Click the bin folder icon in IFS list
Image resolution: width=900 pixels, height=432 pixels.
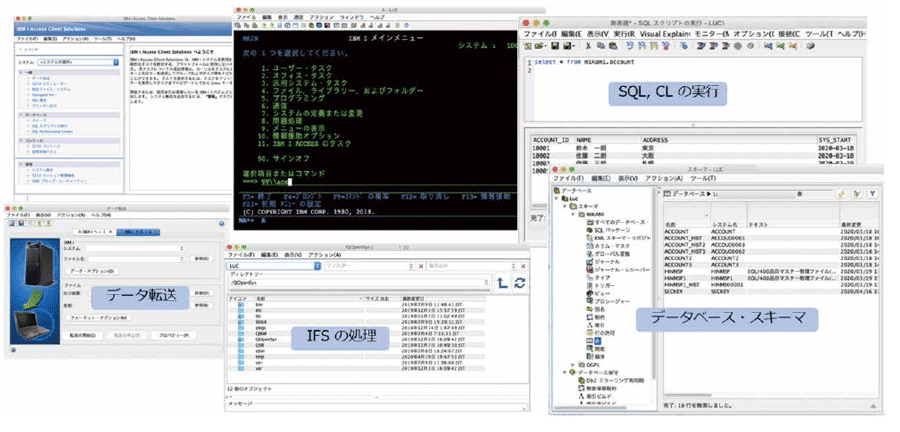[241, 305]
